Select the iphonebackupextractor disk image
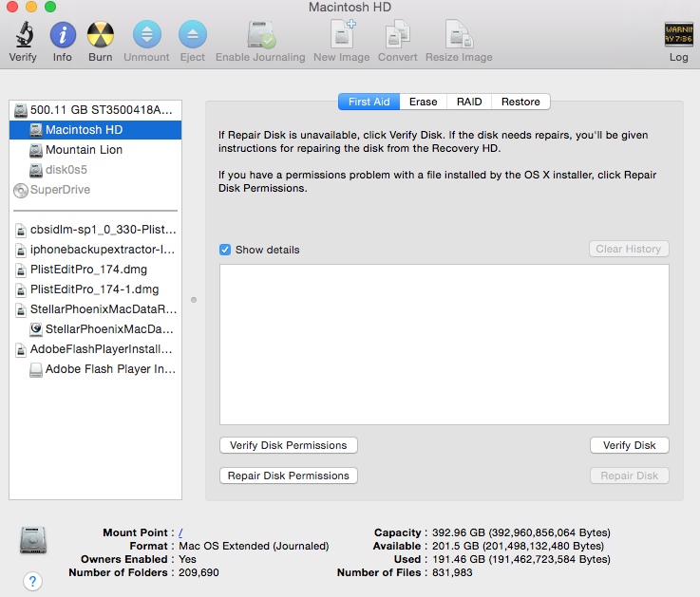The height and width of the screenshot is (597, 700). [x=96, y=250]
